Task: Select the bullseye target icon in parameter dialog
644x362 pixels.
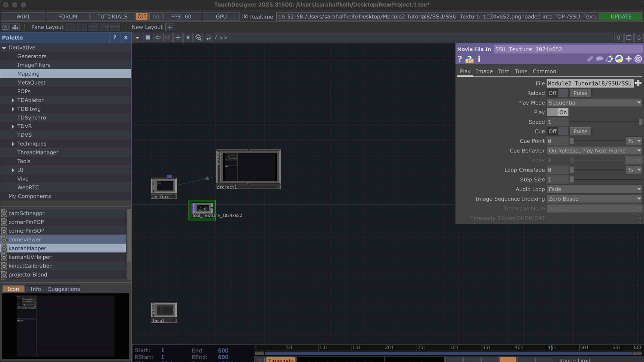Action: click(638, 59)
